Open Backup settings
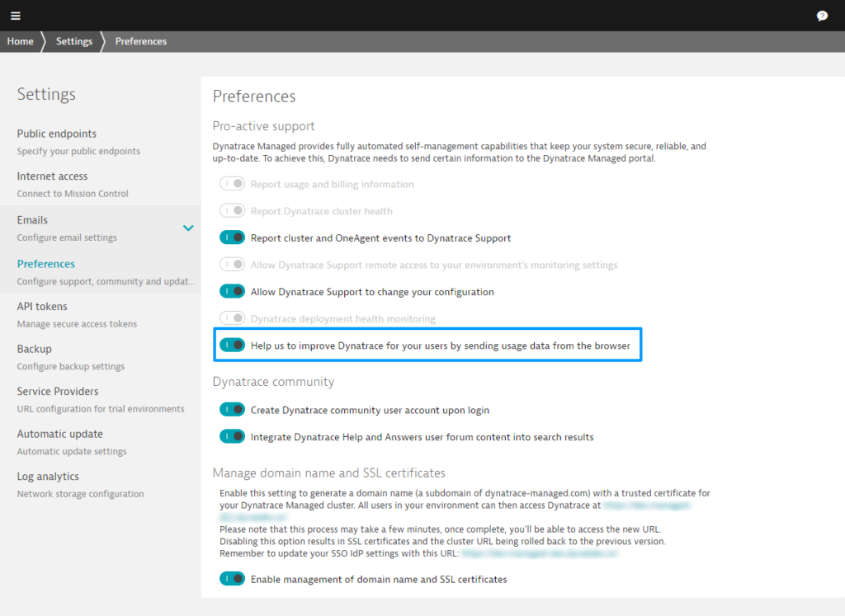 click(x=34, y=349)
